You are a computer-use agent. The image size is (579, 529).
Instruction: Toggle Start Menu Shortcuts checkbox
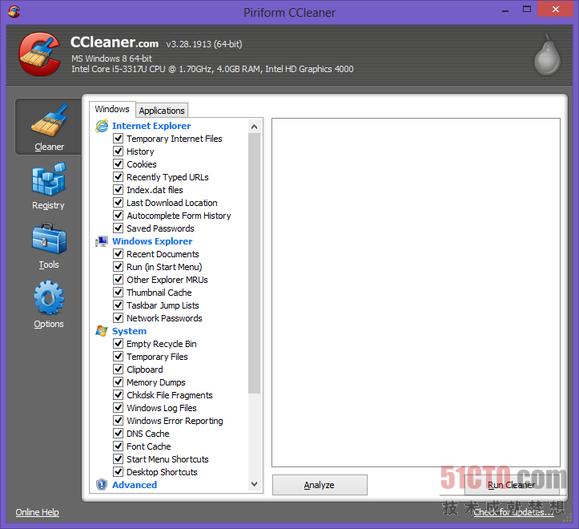pyautogui.click(x=118, y=459)
